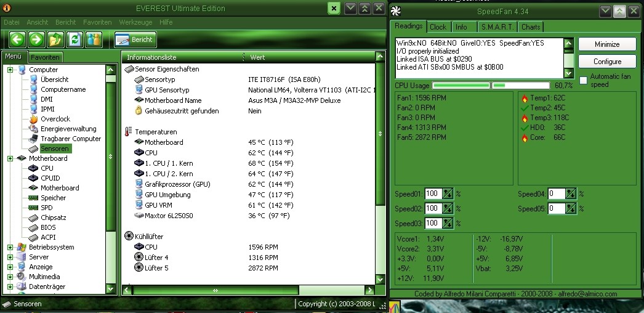Click the Speicher memory module icon

tap(33, 198)
